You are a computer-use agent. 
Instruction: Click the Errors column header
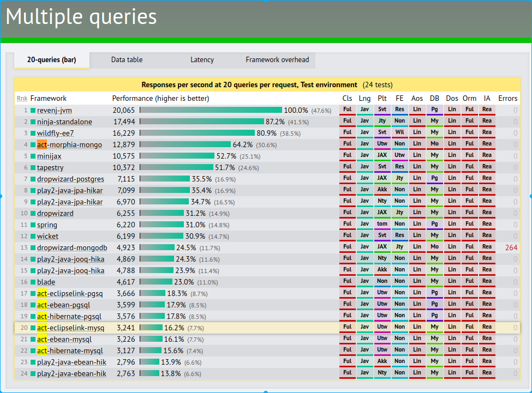coord(507,99)
